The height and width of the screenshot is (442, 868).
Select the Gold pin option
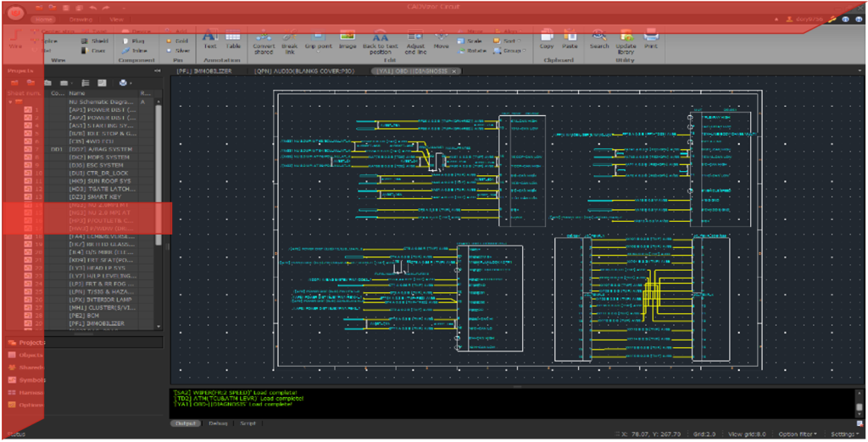click(177, 41)
